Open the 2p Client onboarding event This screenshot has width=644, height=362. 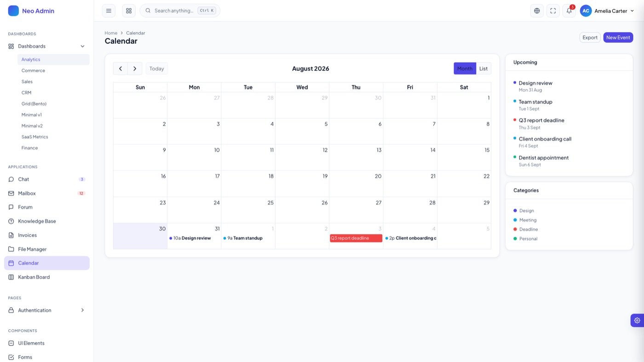click(410, 238)
